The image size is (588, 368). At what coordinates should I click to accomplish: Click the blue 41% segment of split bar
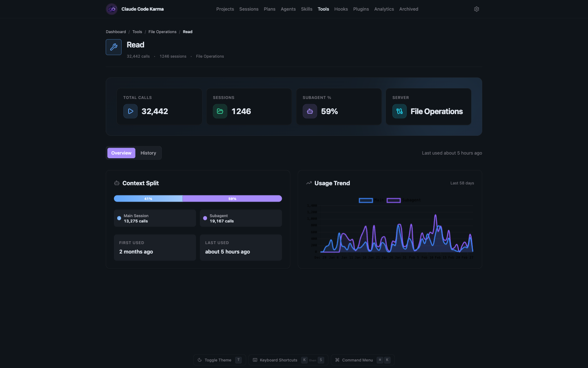click(x=148, y=199)
